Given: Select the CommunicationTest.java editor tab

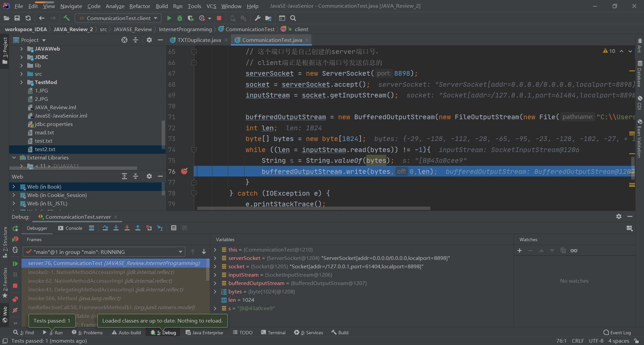Looking at the screenshot, I should [272, 40].
